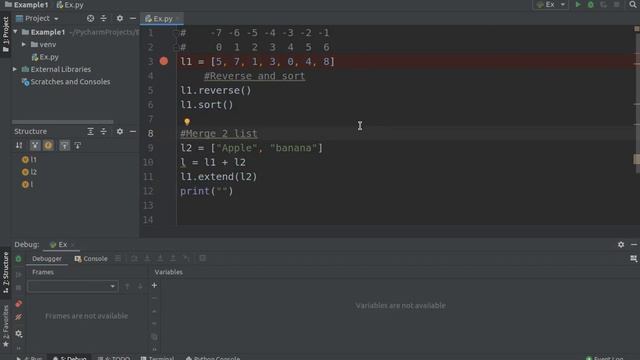Click the previous frame up arrow
Viewport: 640px width, 360px height.
[x=127, y=286]
